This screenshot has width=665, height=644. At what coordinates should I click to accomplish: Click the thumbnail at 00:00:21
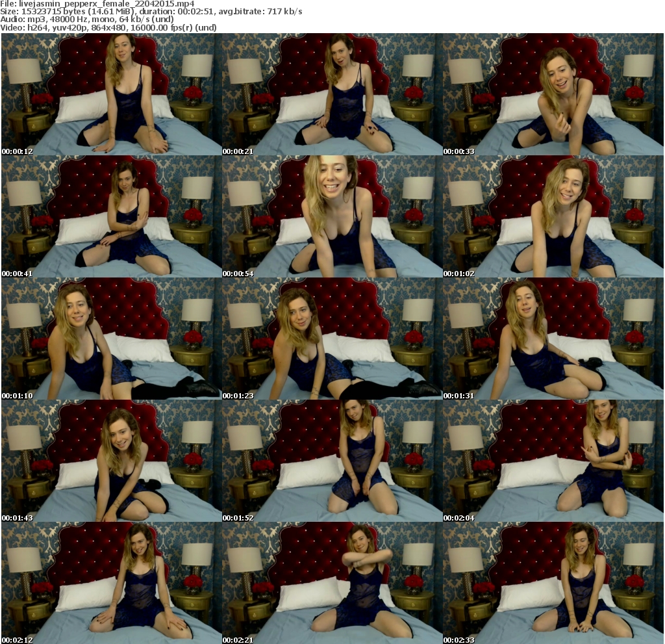(332, 94)
